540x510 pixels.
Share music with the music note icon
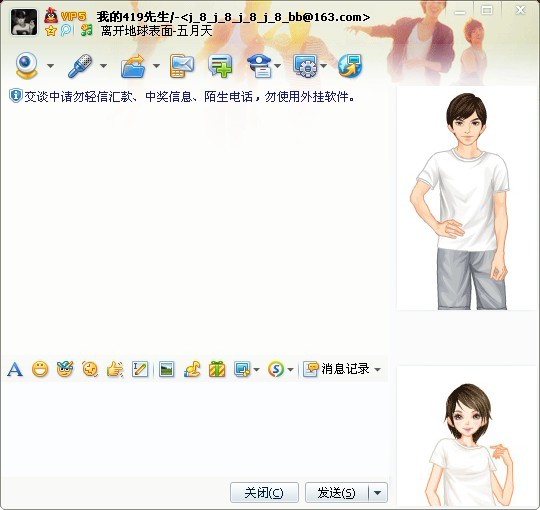tap(192, 370)
